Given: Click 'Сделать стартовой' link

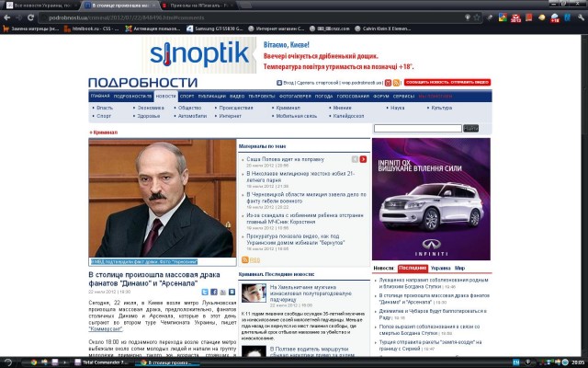Looking at the screenshot, I should pos(317,83).
